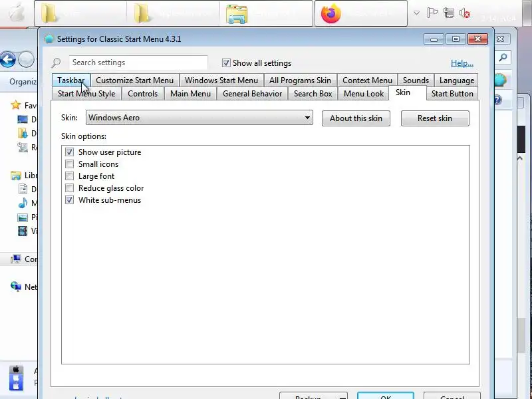
Task: Maximize the Classic Start Menu settings window
Action: pos(456,39)
